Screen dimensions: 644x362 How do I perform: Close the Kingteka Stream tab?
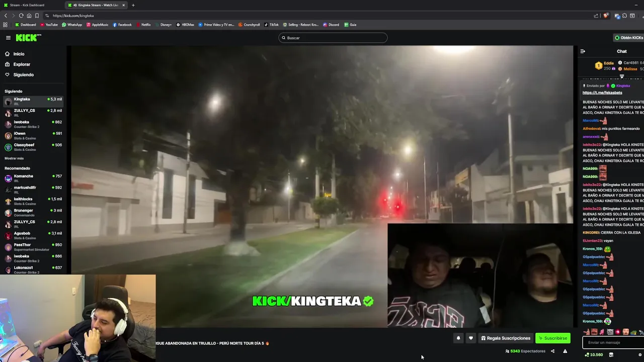point(123,5)
